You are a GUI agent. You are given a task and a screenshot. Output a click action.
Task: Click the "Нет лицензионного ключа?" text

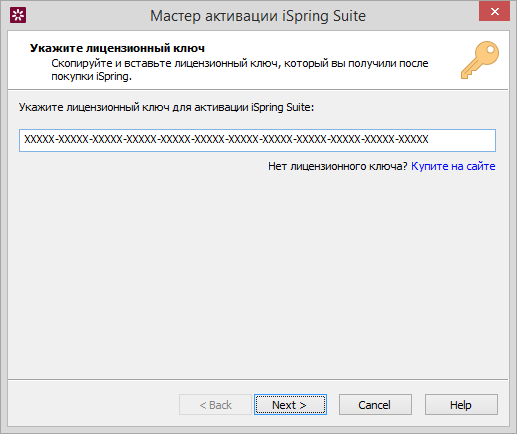click(x=338, y=166)
